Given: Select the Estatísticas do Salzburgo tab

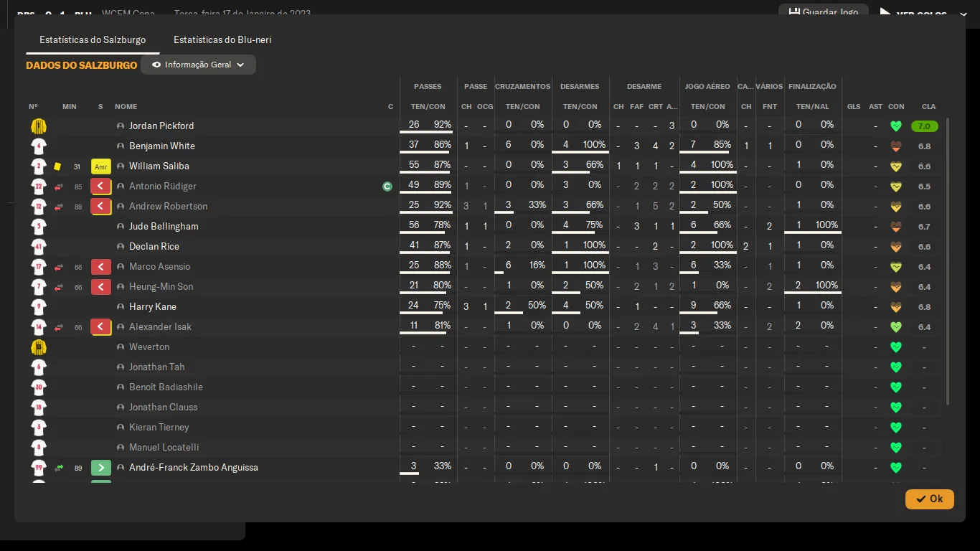Looking at the screenshot, I should coord(93,40).
